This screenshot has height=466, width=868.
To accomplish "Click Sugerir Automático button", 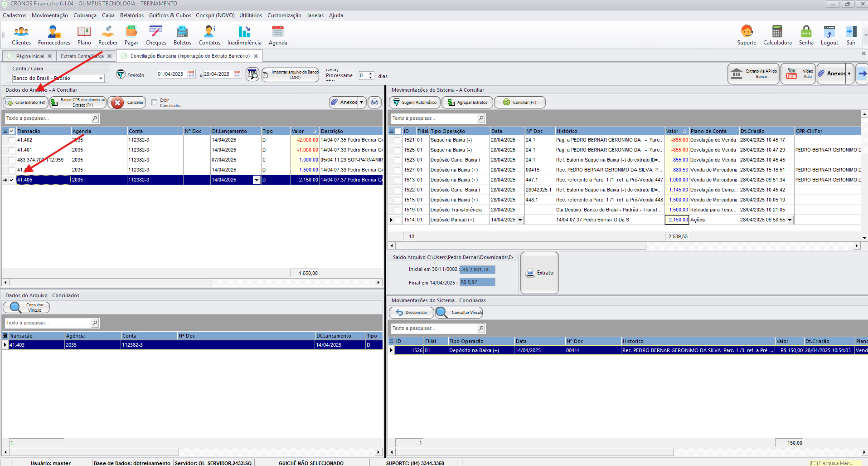I will point(415,102).
